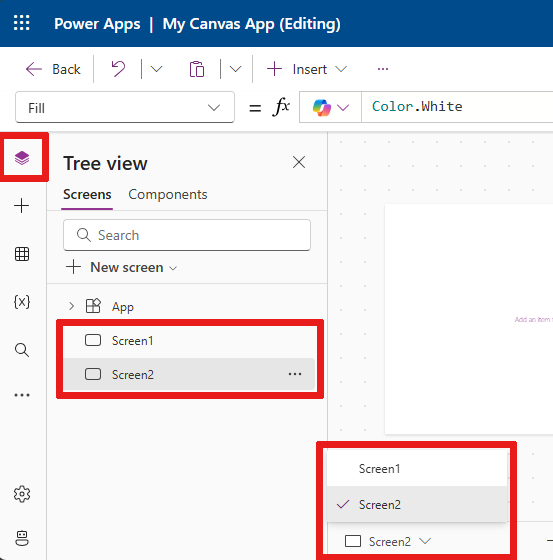Switch to the Components tab
Viewport: 553px width, 560px height.
pyautogui.click(x=168, y=194)
